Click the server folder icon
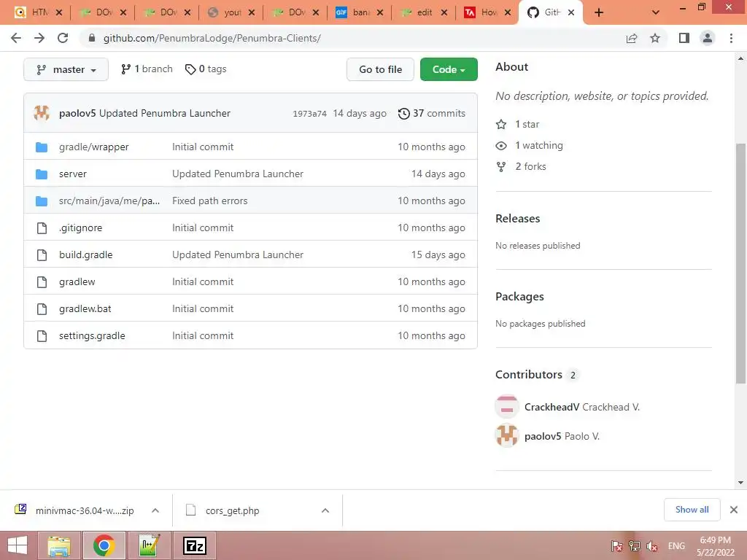This screenshot has width=747, height=560. [42, 174]
